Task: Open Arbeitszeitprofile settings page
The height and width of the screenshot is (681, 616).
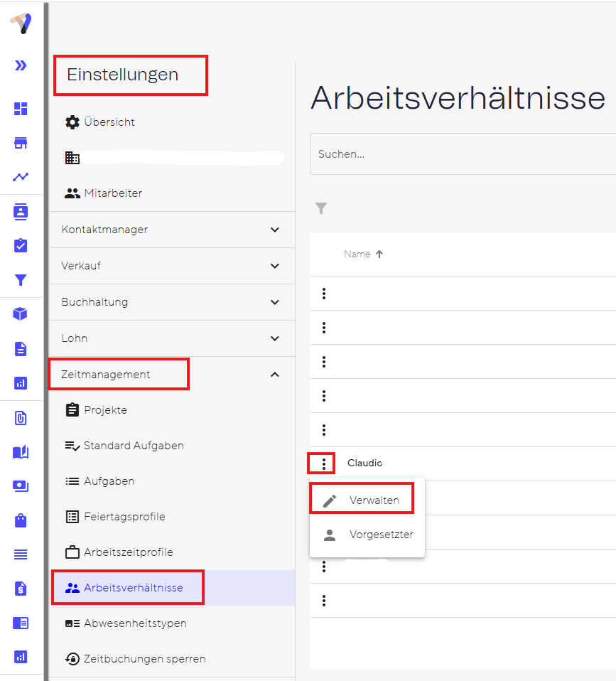Action: point(128,552)
